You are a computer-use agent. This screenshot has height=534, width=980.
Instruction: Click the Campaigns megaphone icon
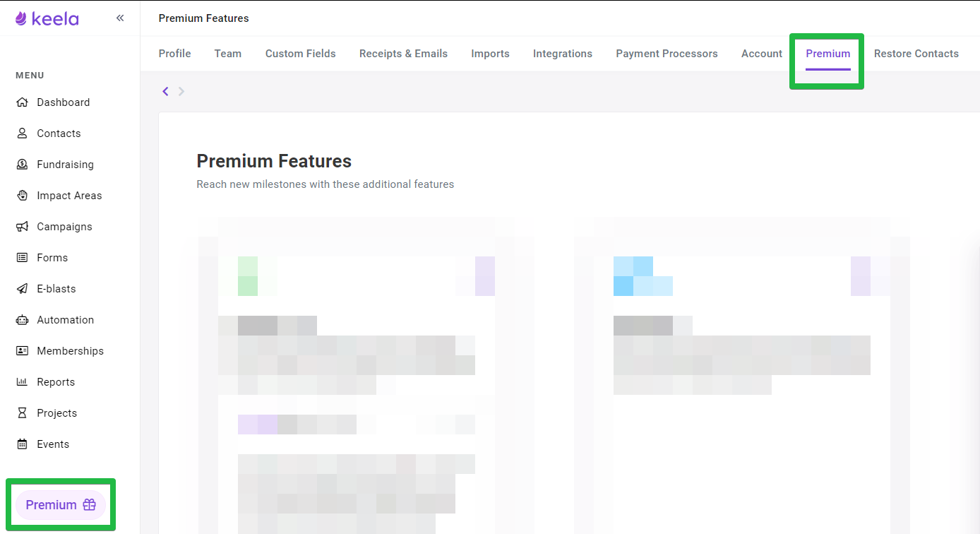pos(22,227)
